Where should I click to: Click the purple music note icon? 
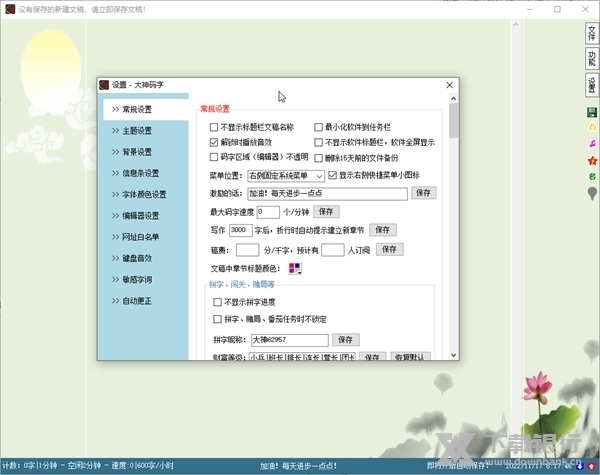pos(592,144)
